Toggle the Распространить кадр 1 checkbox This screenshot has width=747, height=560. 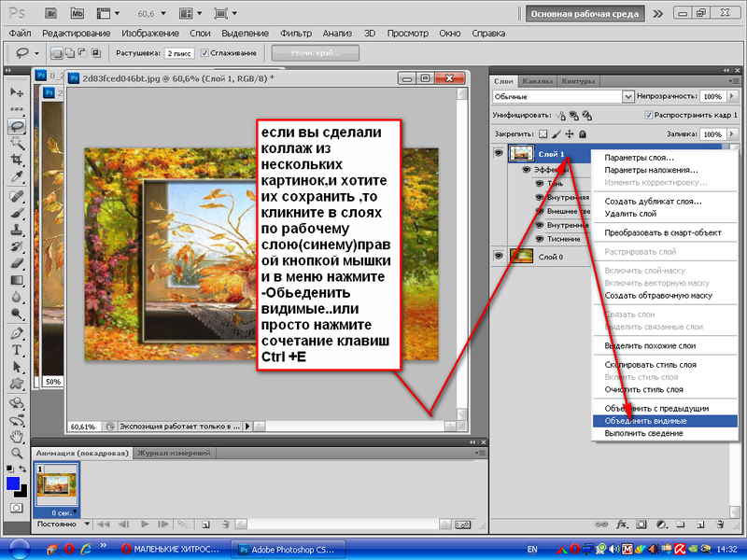[x=649, y=116]
